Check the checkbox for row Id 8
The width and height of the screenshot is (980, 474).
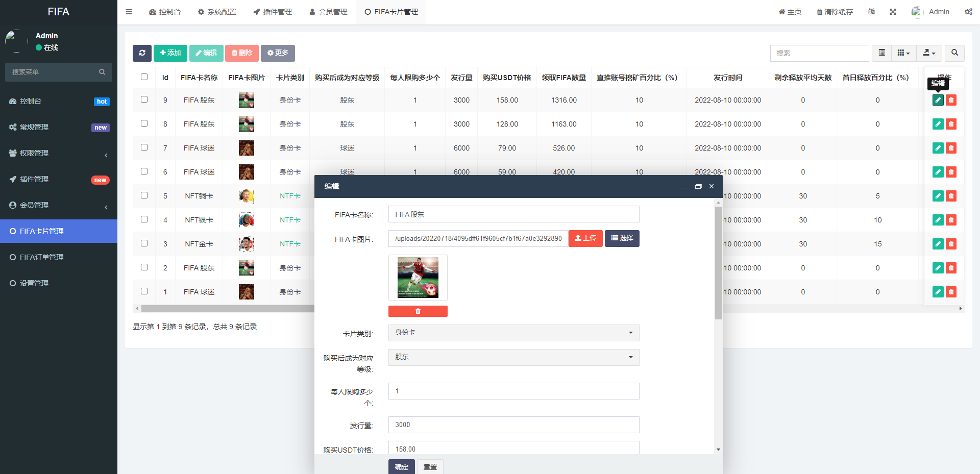coord(144,123)
